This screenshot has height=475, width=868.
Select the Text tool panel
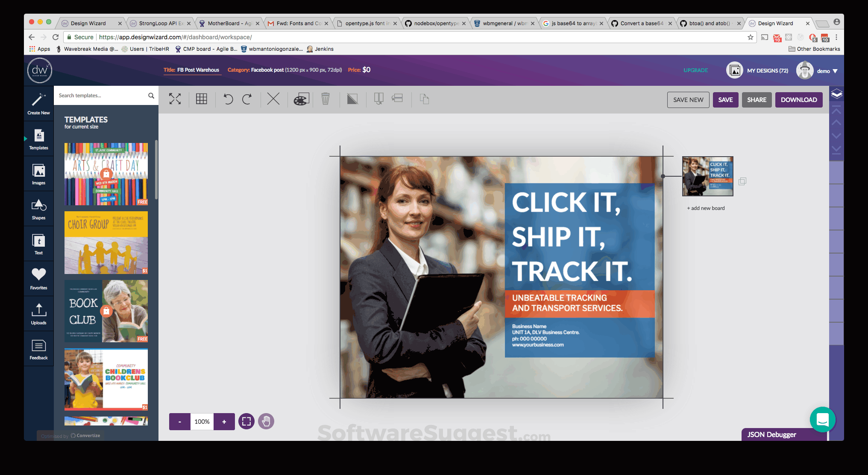38,244
